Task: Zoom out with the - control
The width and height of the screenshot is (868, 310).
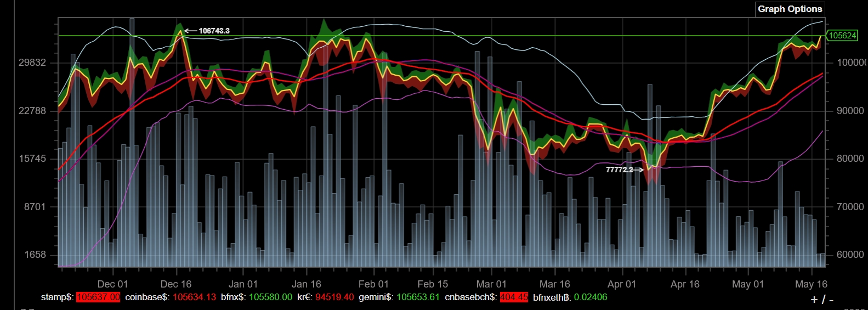Action: pos(831,300)
